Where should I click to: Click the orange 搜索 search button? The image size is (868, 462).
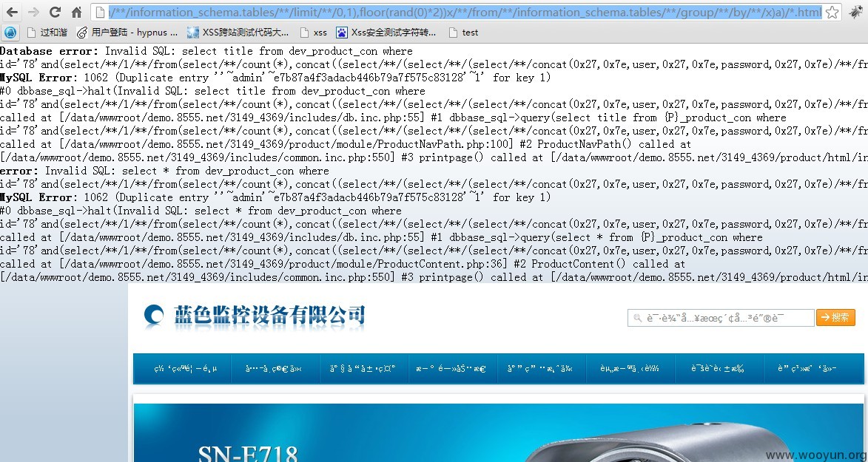[x=835, y=318]
